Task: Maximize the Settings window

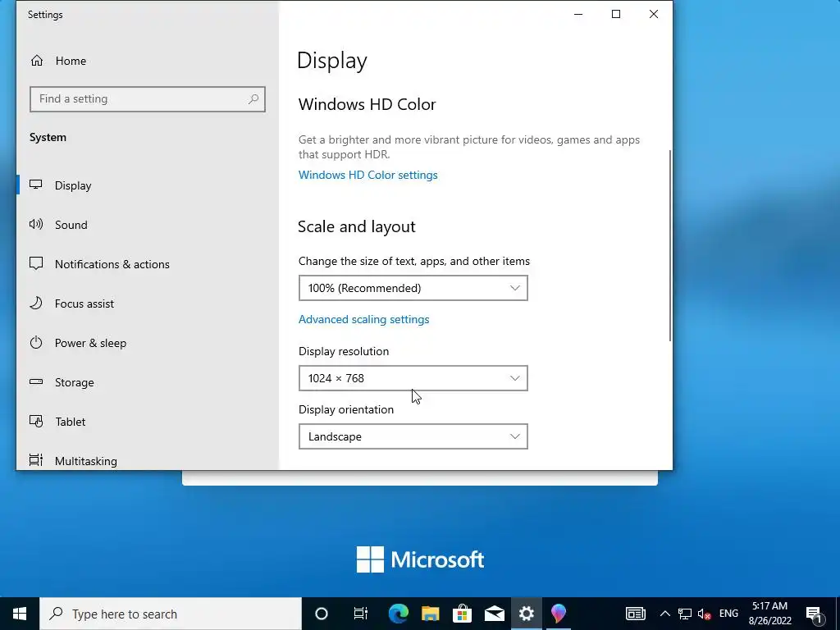Action: click(616, 15)
